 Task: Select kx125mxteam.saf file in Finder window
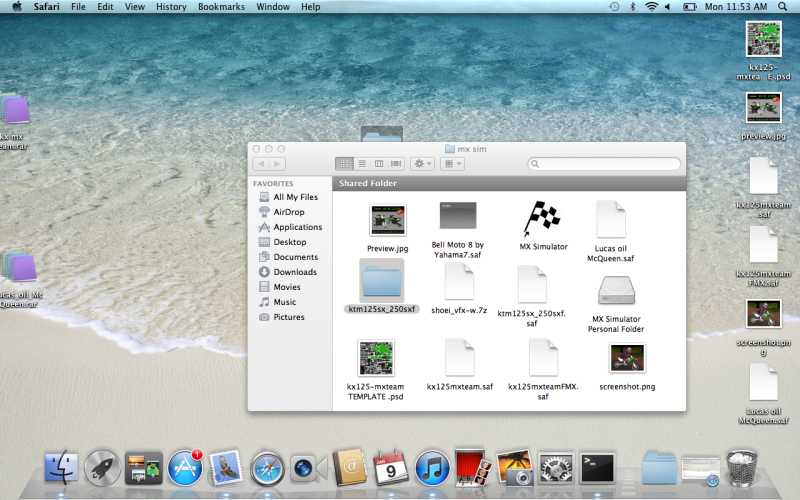tap(460, 358)
